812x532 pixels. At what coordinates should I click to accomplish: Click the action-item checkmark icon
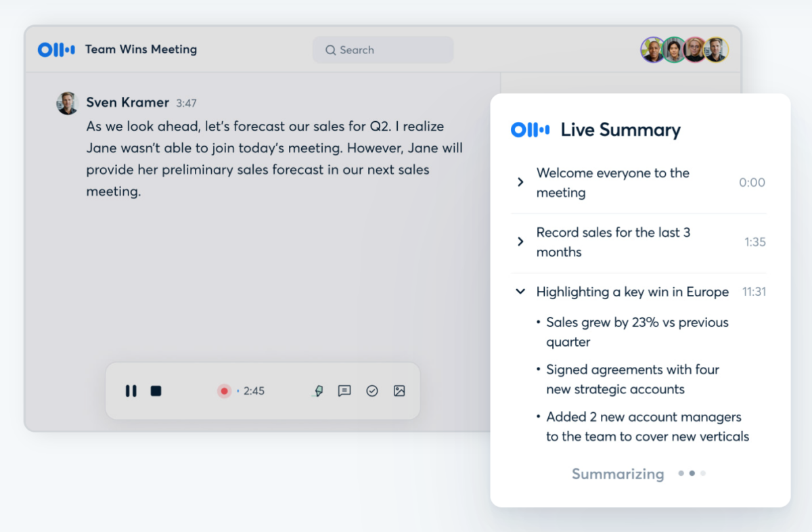[372, 391]
